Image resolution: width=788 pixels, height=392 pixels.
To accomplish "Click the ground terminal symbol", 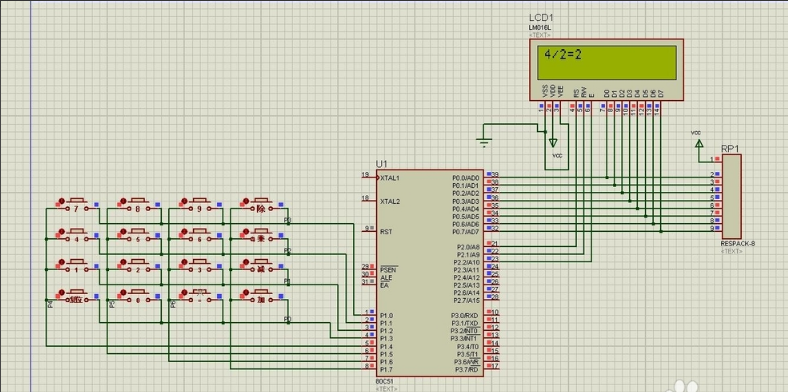I will click(x=484, y=141).
